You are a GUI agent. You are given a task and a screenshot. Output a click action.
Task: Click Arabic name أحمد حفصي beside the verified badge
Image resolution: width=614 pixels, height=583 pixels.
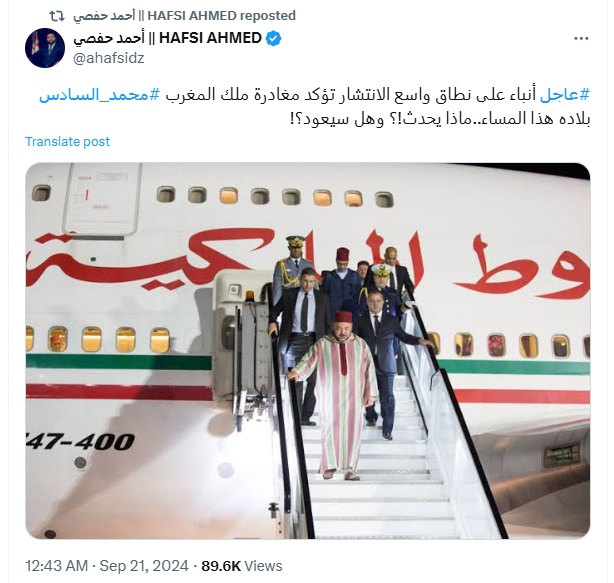pos(109,38)
